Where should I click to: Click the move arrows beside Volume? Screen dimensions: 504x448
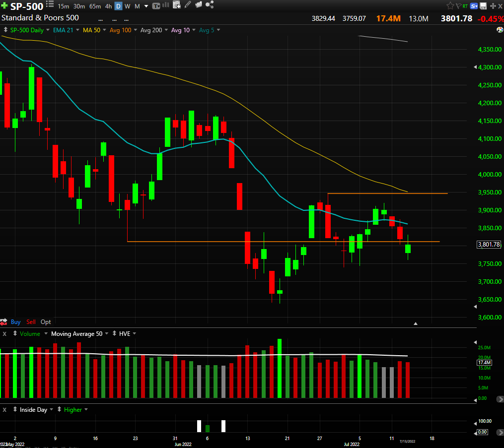(x=15, y=334)
